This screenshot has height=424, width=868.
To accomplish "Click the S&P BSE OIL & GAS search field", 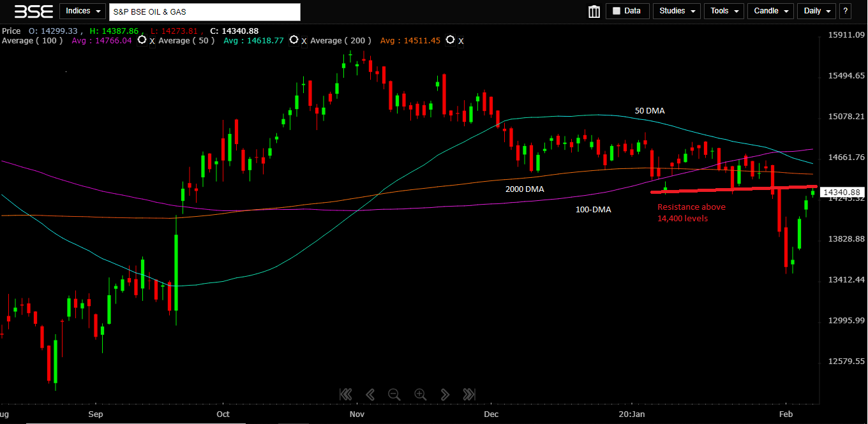I will 204,12.
